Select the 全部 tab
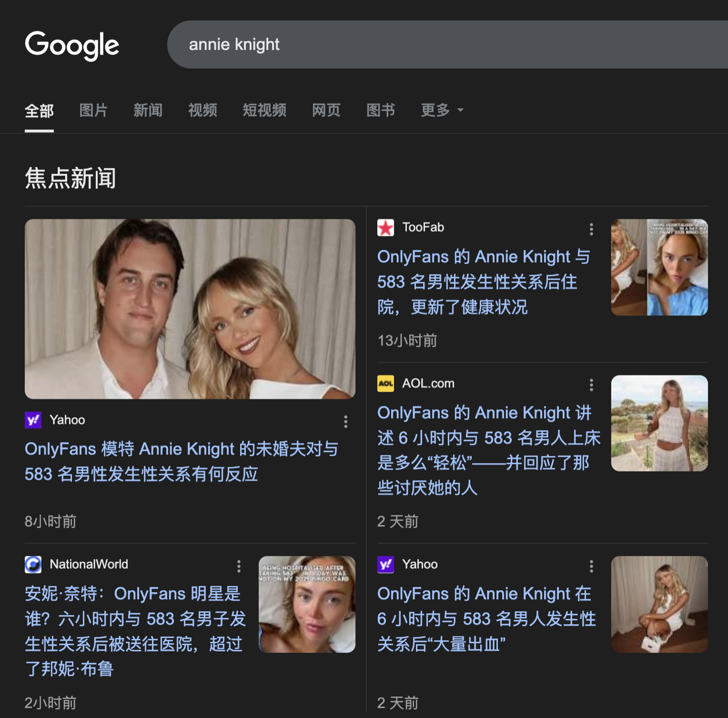The height and width of the screenshot is (718, 728). (39, 111)
